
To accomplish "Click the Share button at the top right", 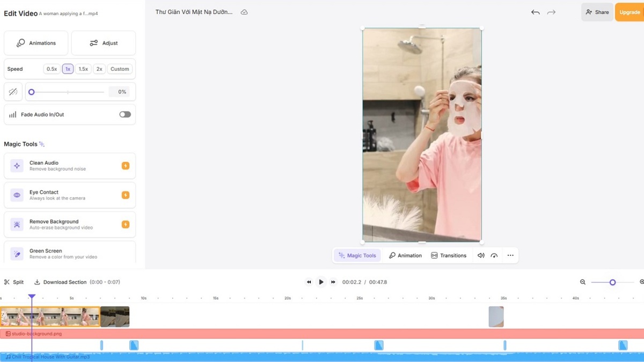I will pyautogui.click(x=597, y=12).
